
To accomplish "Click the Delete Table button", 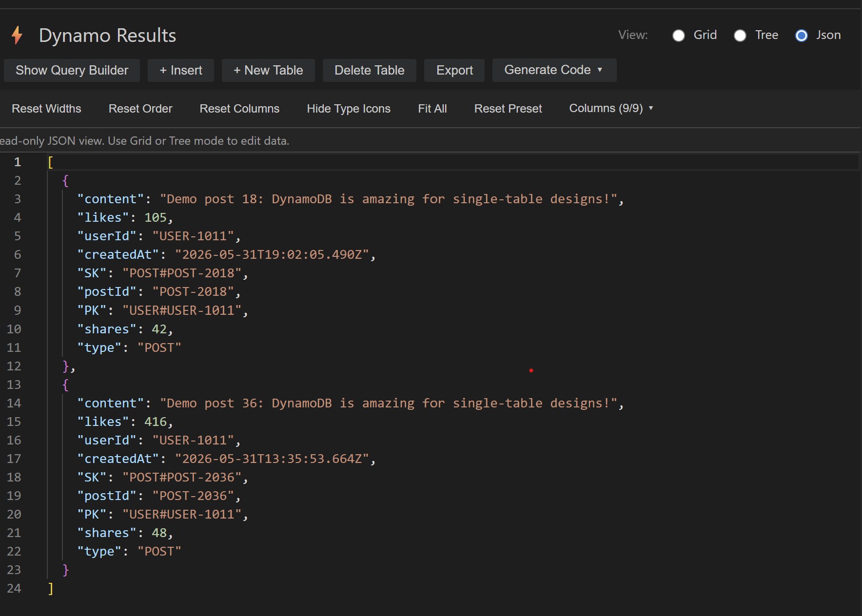I will [370, 70].
